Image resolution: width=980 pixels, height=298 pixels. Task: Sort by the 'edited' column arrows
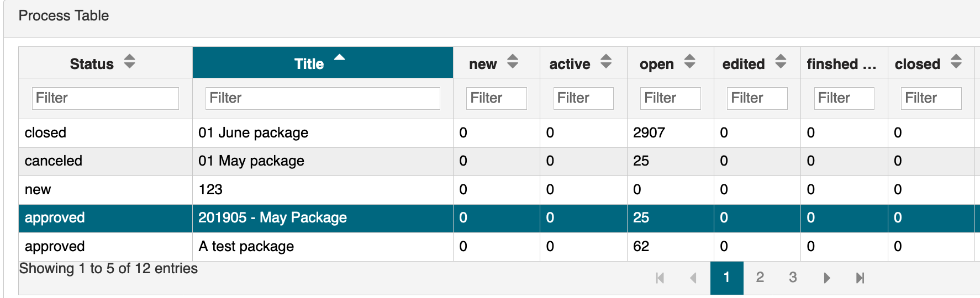780,62
